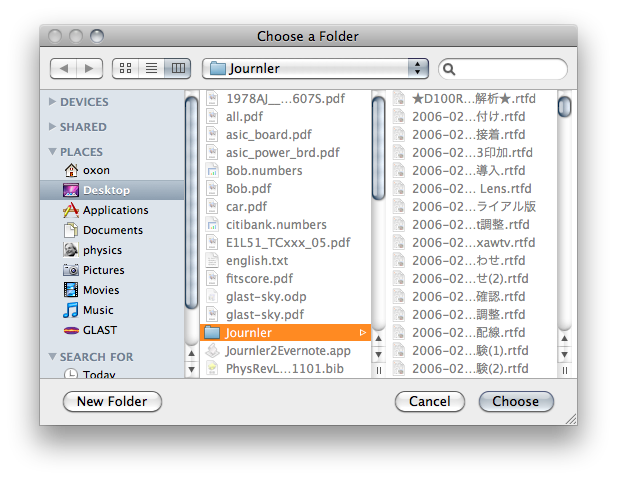Expand the SHARED section
617x480 pixels.
point(52,126)
